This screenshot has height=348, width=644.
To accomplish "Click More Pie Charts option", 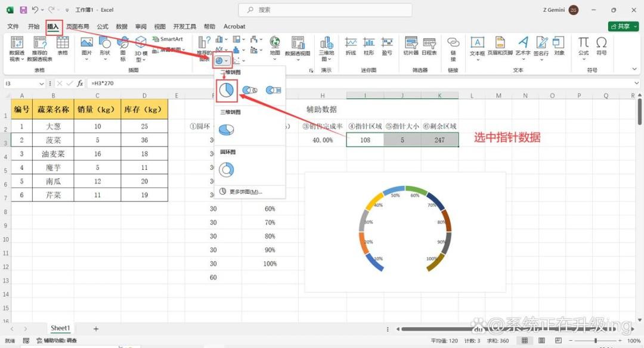I will pyautogui.click(x=245, y=192).
